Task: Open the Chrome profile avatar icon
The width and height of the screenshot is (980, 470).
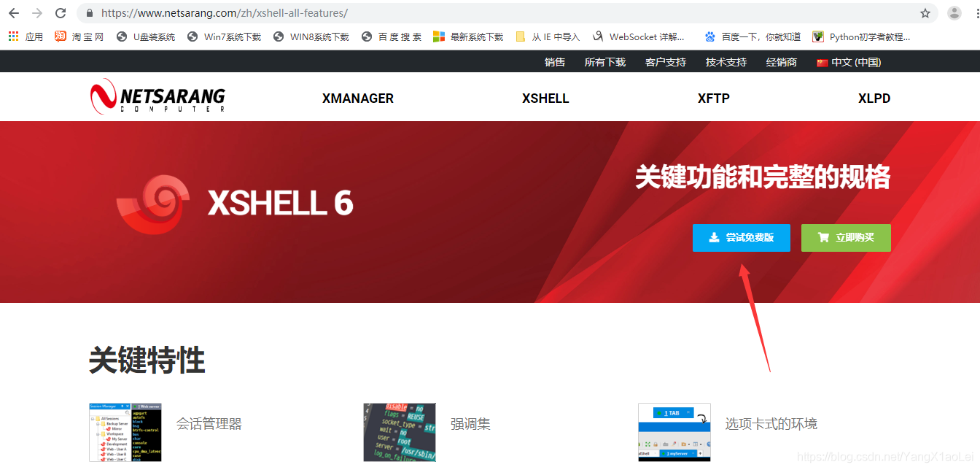Action: click(x=954, y=13)
